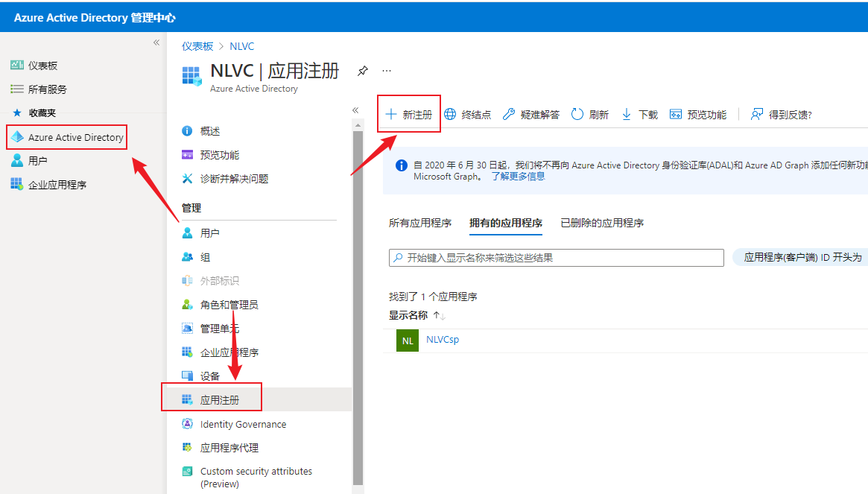This screenshot has width=868, height=494.
Task: Open the more options ellipsis by title
Action: coord(387,71)
